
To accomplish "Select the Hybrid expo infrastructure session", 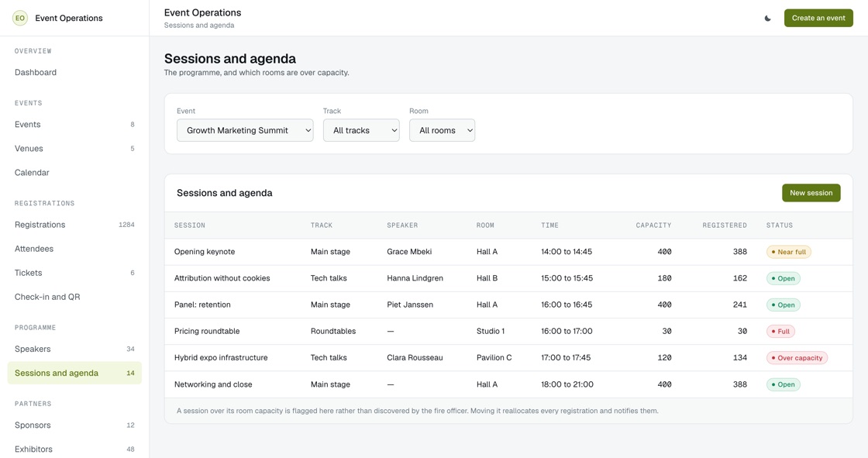I will tap(221, 358).
